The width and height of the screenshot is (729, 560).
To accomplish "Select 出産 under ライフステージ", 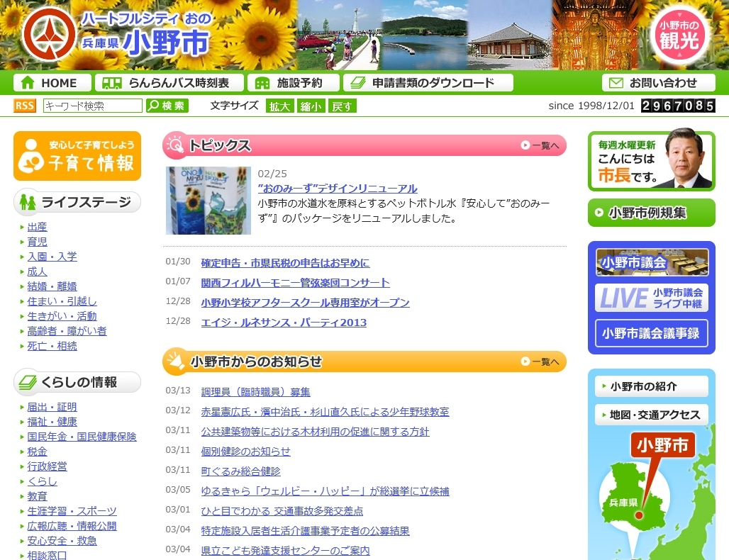I will coord(37,227).
